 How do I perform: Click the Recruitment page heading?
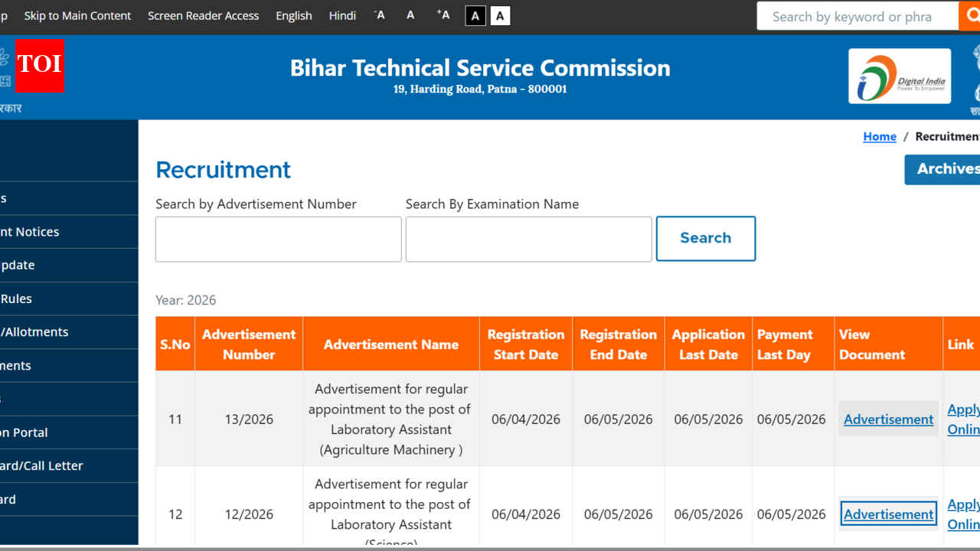tap(224, 169)
